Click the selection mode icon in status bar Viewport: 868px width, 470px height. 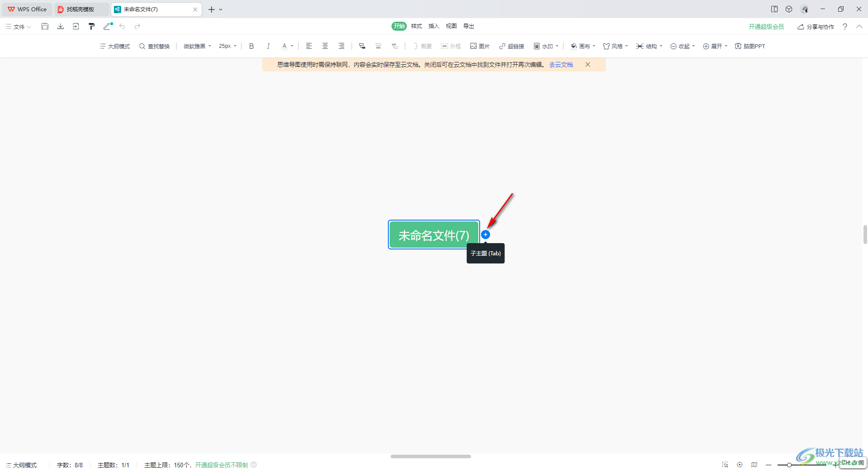coord(725,465)
